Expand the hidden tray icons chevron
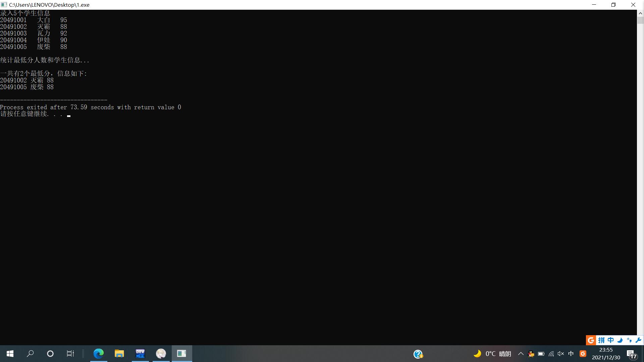The image size is (644, 362). coord(521,354)
